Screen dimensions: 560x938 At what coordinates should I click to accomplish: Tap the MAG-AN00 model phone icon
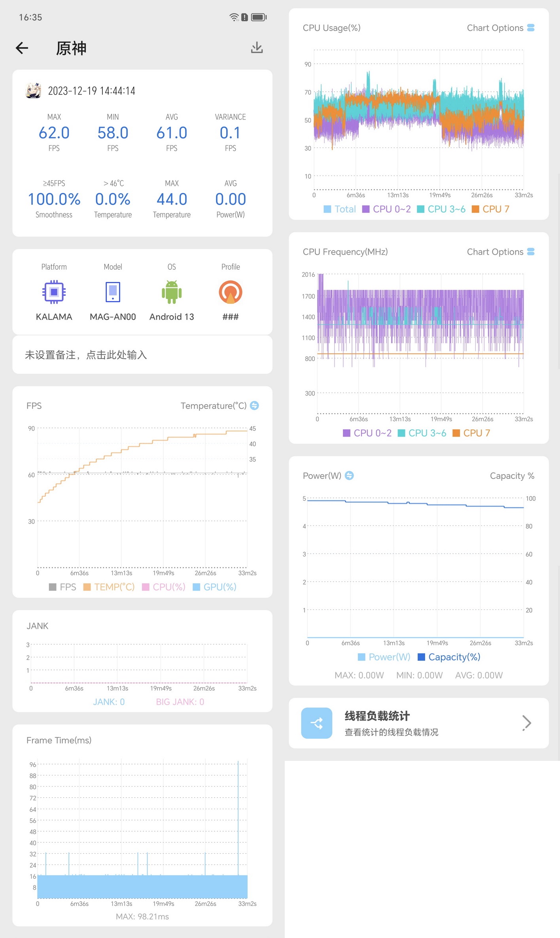(x=113, y=292)
